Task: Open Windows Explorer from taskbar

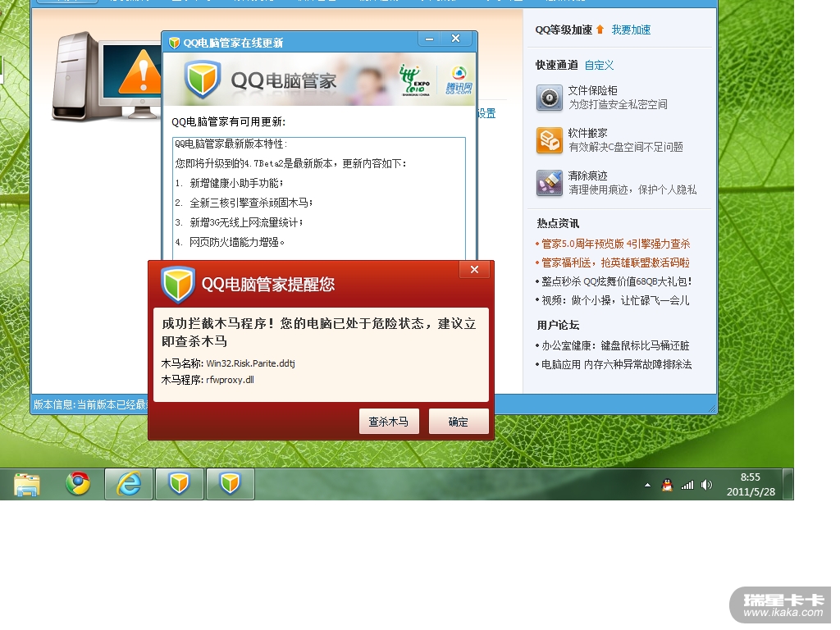Action: tap(27, 484)
